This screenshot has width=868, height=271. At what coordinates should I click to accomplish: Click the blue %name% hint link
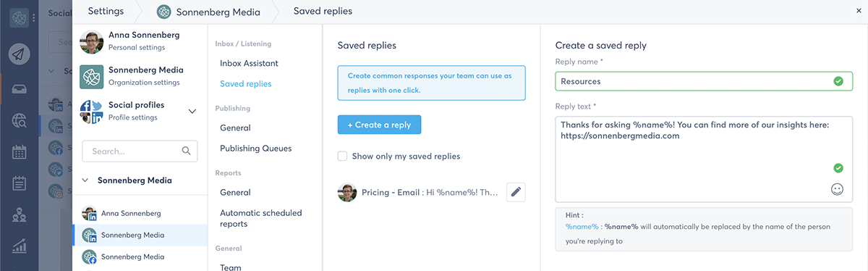(x=582, y=227)
